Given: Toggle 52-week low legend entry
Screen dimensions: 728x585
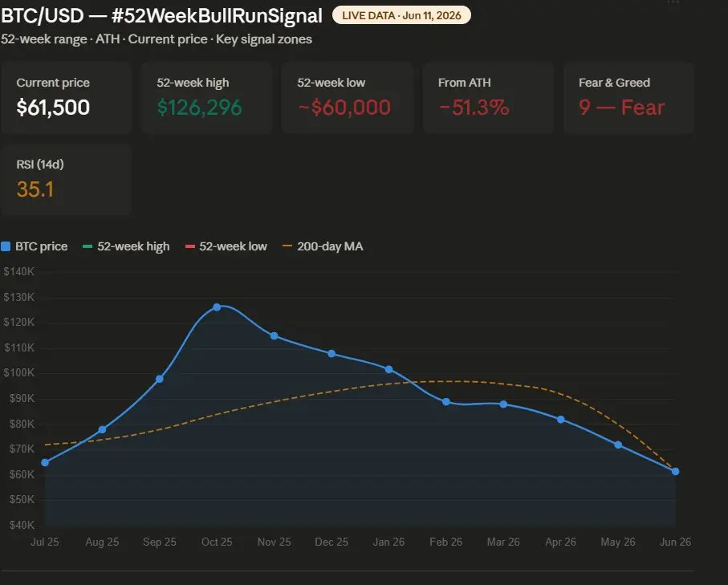Looking at the screenshot, I should [226, 246].
